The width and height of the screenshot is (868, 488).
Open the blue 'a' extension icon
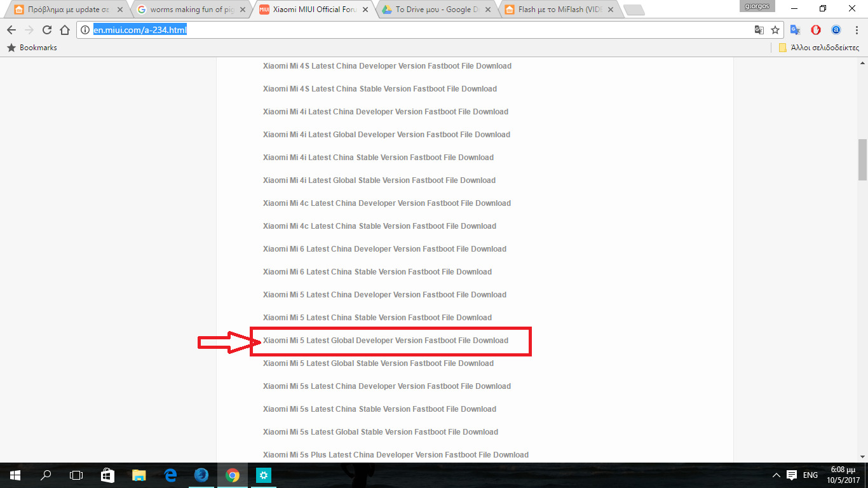point(836,30)
